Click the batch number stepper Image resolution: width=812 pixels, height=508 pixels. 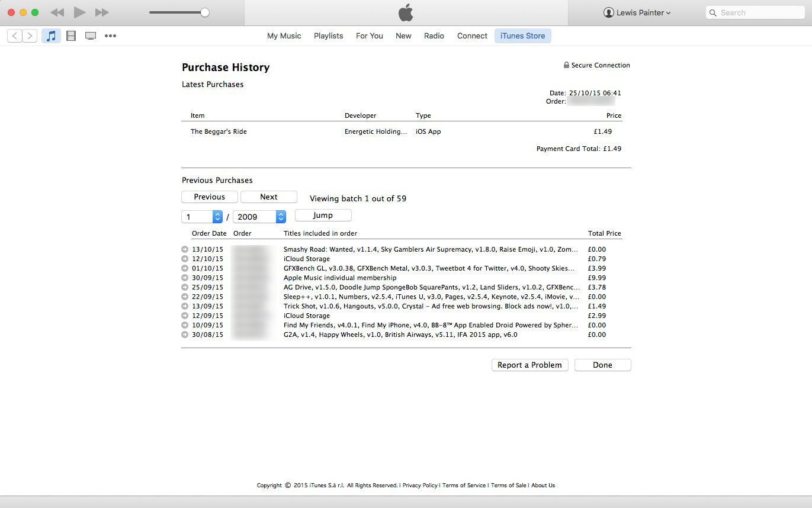(217, 217)
